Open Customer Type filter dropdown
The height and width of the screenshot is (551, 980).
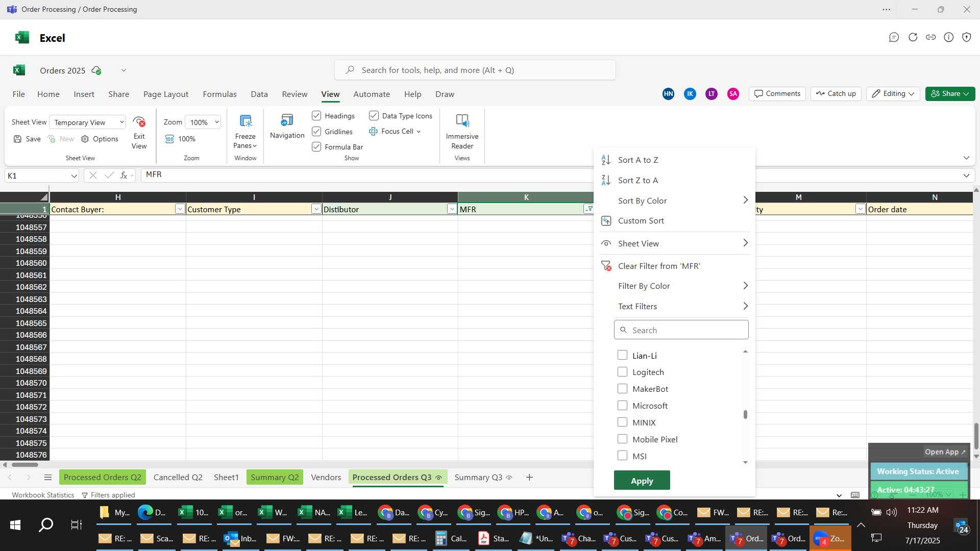[x=316, y=209]
